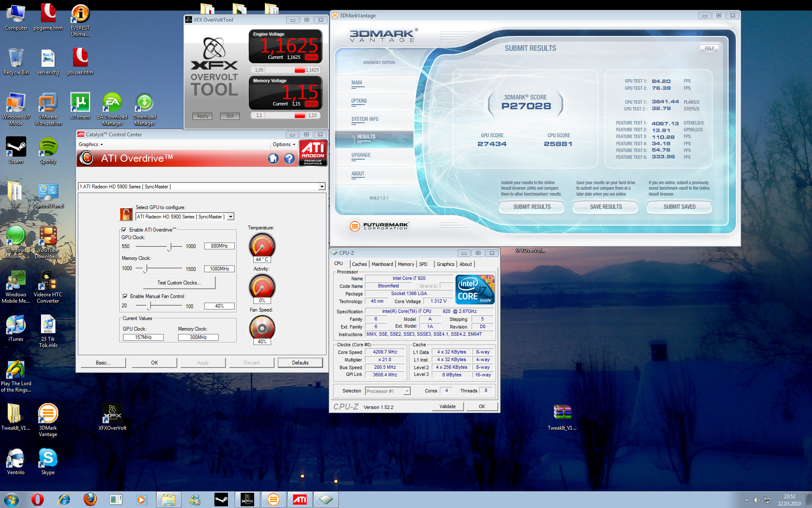Select the server.cfg file on desktop

48,62
